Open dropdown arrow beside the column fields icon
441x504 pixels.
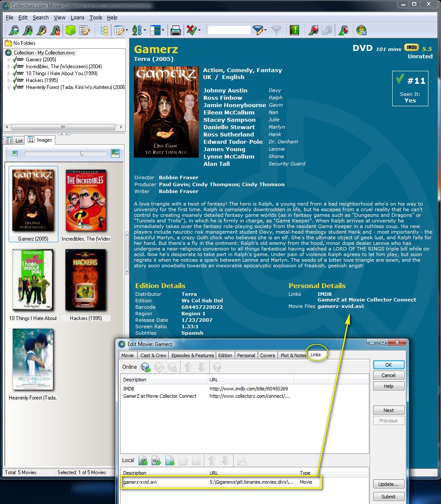[127, 30]
